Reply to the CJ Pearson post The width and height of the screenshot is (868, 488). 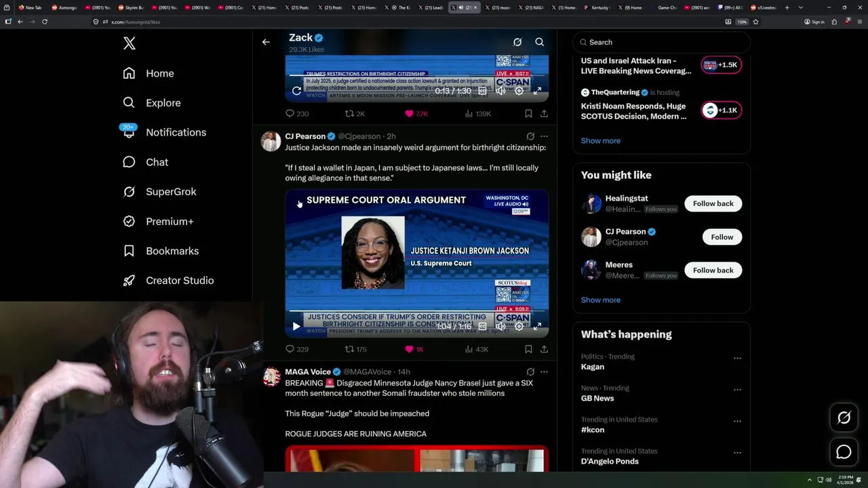pyautogui.click(x=297, y=349)
